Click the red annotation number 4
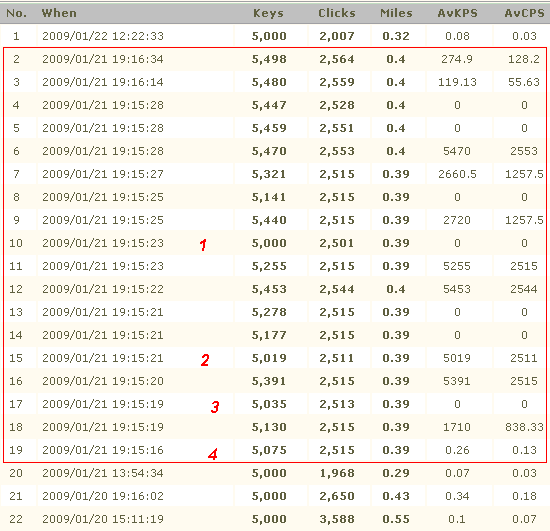Screen dimensions: 550x531 tap(213, 454)
